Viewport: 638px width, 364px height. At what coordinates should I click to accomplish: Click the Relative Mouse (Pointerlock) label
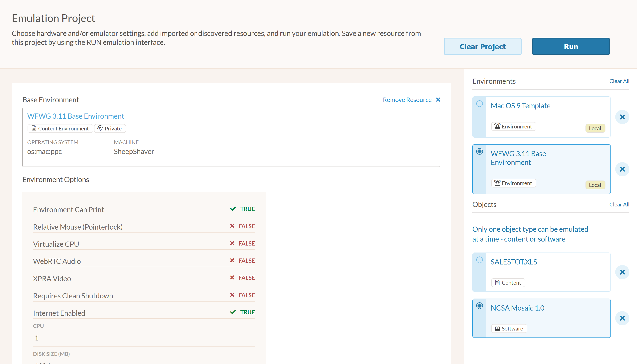click(x=78, y=227)
